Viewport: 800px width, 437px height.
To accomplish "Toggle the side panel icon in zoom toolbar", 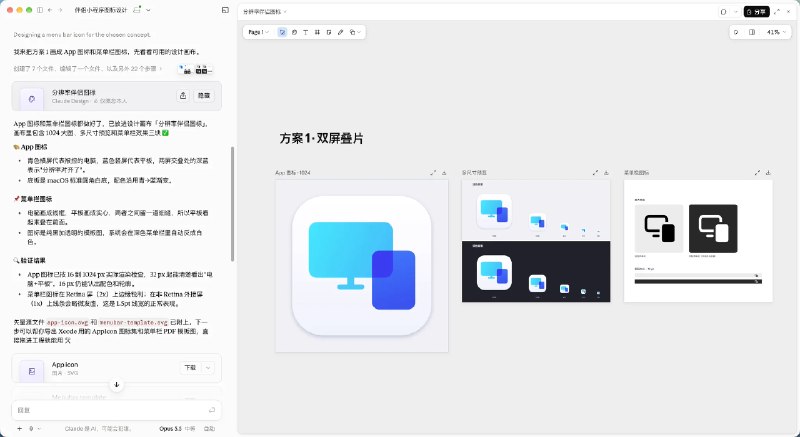I will (752, 32).
